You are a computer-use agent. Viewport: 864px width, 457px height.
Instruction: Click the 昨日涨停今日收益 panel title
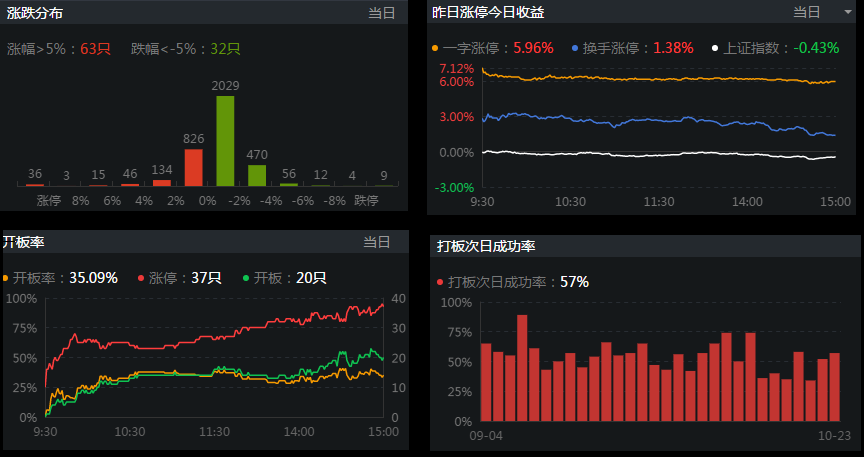[488, 12]
